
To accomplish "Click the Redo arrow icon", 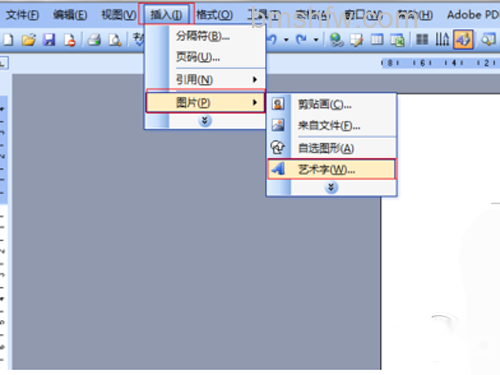I will point(302,39).
